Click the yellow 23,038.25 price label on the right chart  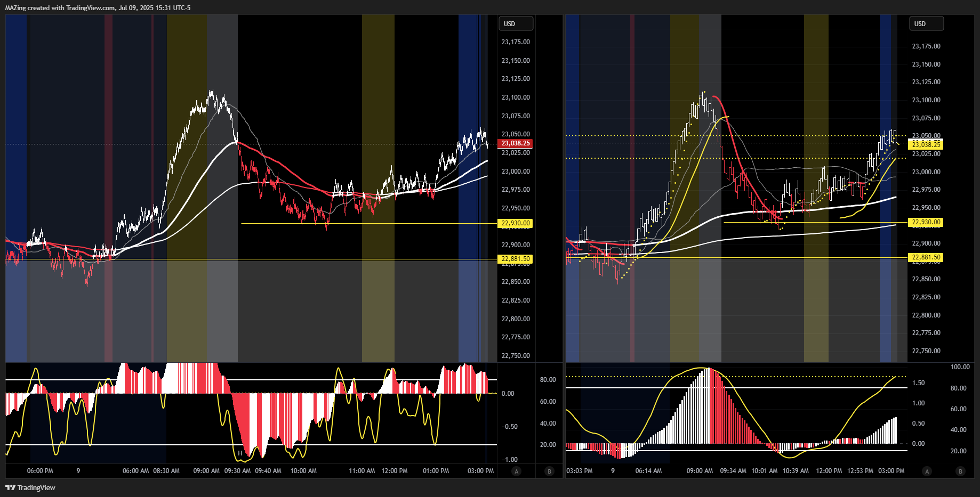pos(926,144)
